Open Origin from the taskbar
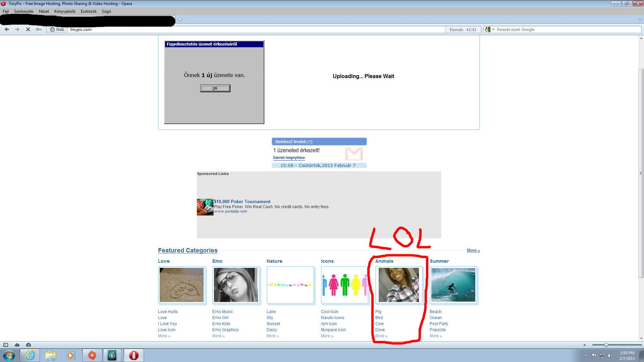This screenshot has width=644, height=362. tap(92, 355)
